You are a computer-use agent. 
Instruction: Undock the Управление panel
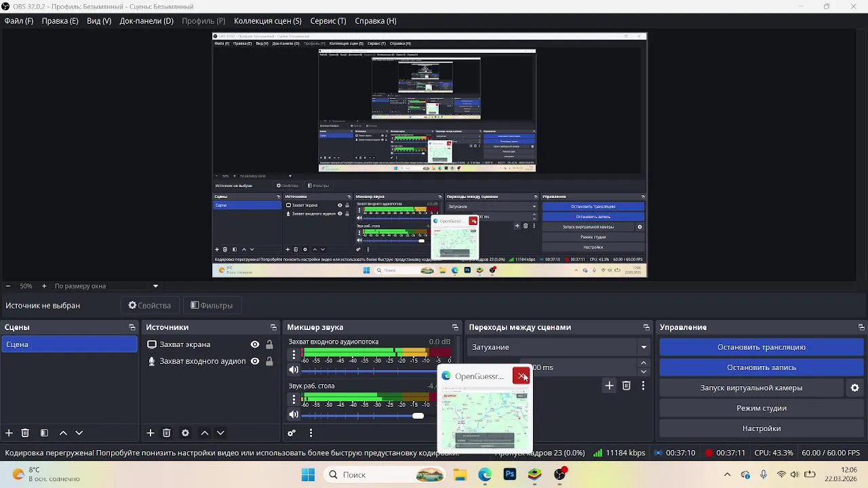[x=861, y=327]
